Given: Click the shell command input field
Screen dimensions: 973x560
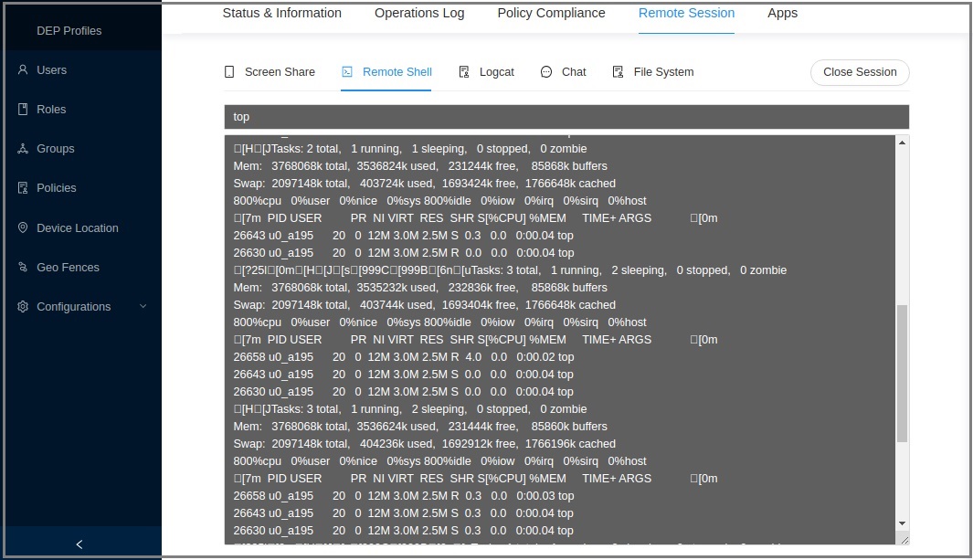Looking at the screenshot, I should coord(566,117).
